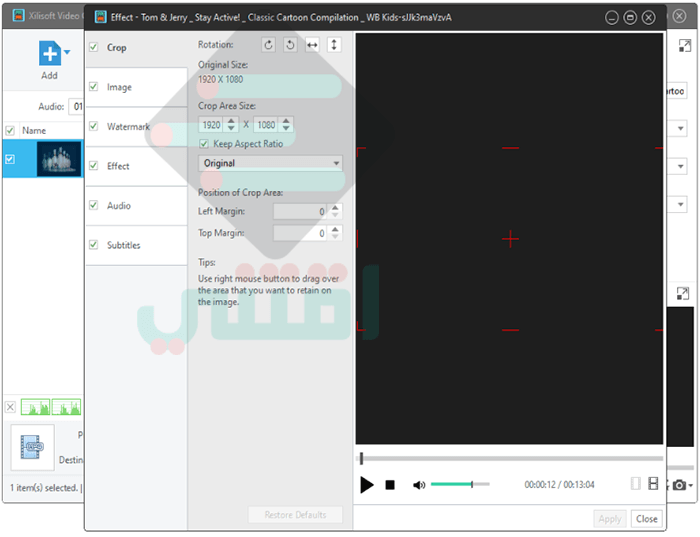
Task: Switch to the Image tab
Action: tap(137, 87)
